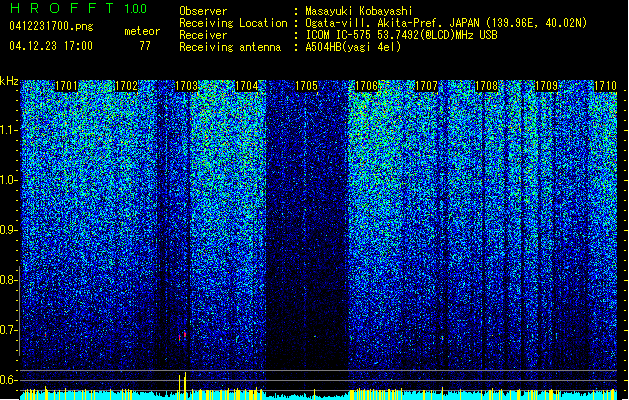Click the date stamp 04.12.23 17:00

pyautogui.click(x=51, y=46)
